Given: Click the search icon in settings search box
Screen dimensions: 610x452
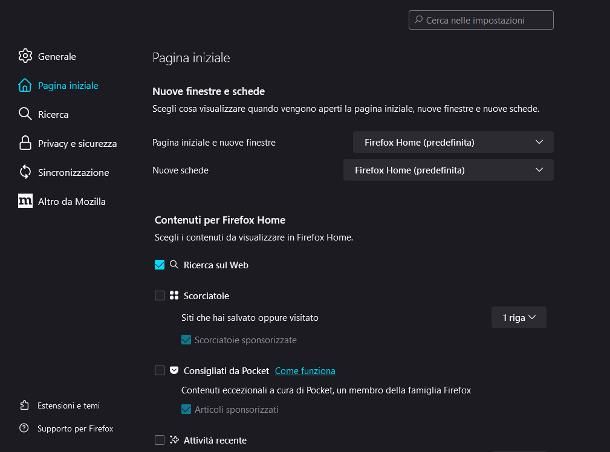Looking at the screenshot, I should tap(419, 19).
